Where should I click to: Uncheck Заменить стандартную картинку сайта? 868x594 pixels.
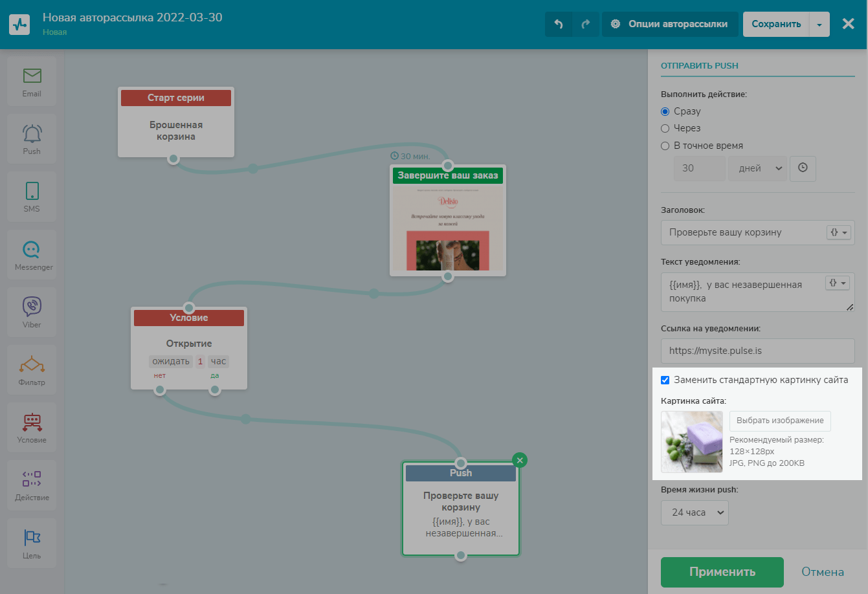pyautogui.click(x=665, y=380)
